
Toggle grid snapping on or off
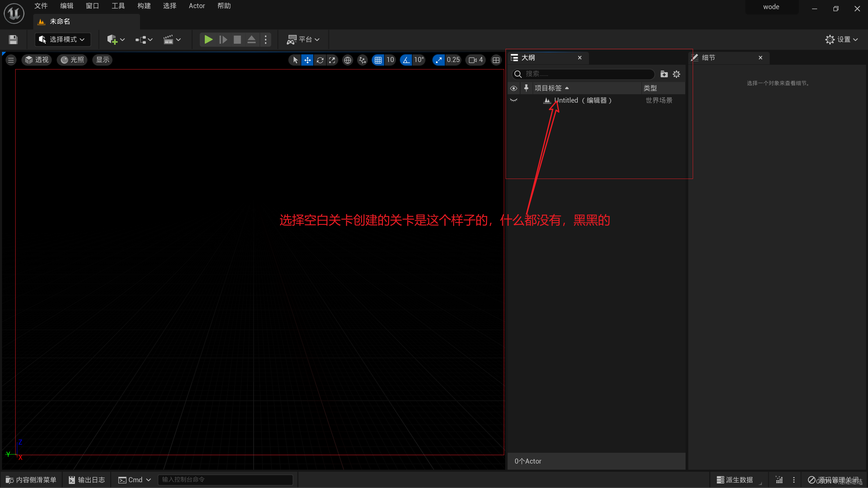coord(378,60)
